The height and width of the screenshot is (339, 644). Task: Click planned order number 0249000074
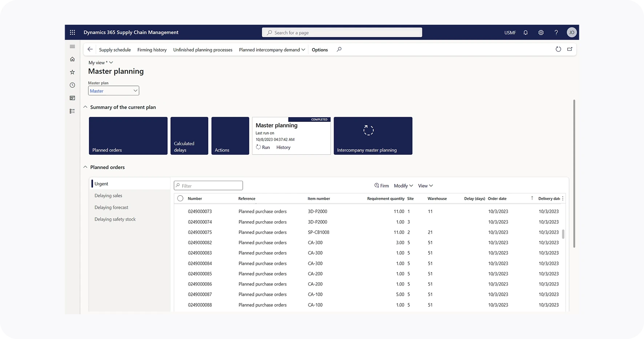coord(200,222)
